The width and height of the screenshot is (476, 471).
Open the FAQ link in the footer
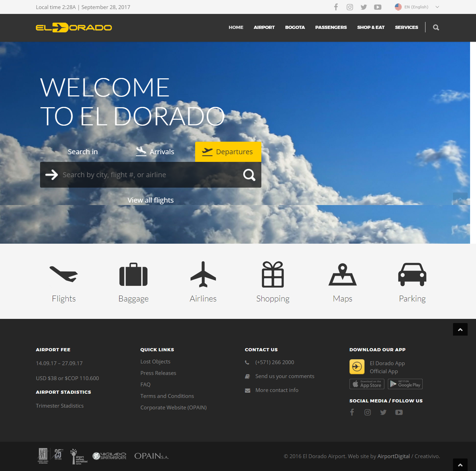(x=145, y=385)
